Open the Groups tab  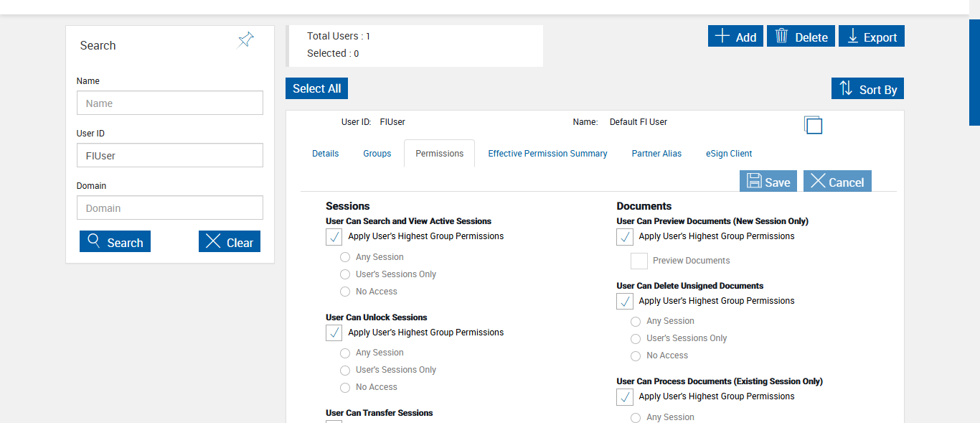[x=377, y=154]
